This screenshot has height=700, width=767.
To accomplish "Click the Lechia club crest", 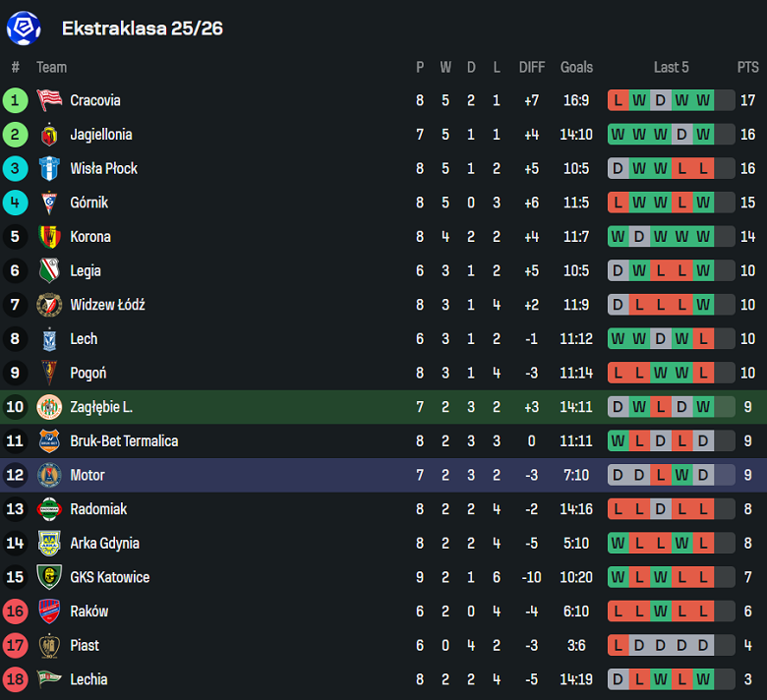I will tap(49, 679).
